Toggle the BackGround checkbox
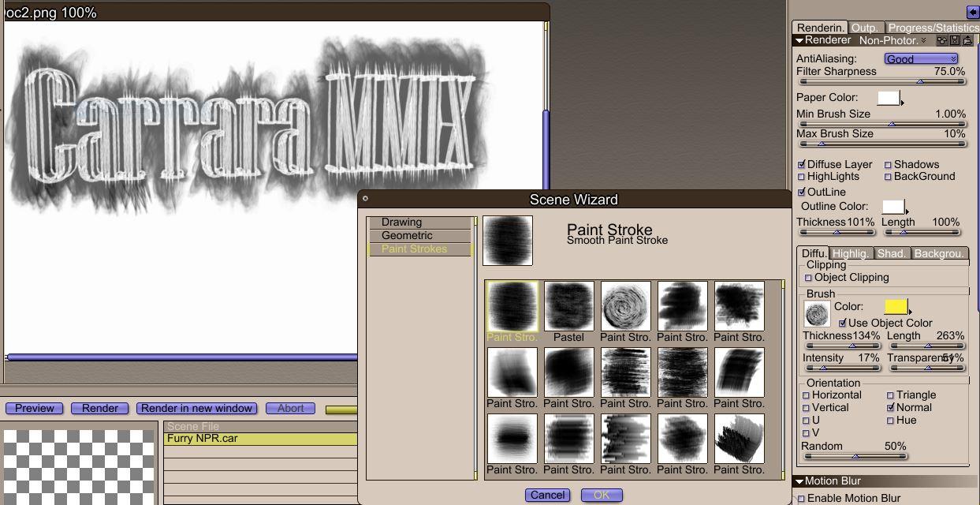The height and width of the screenshot is (505, 980). click(x=888, y=177)
